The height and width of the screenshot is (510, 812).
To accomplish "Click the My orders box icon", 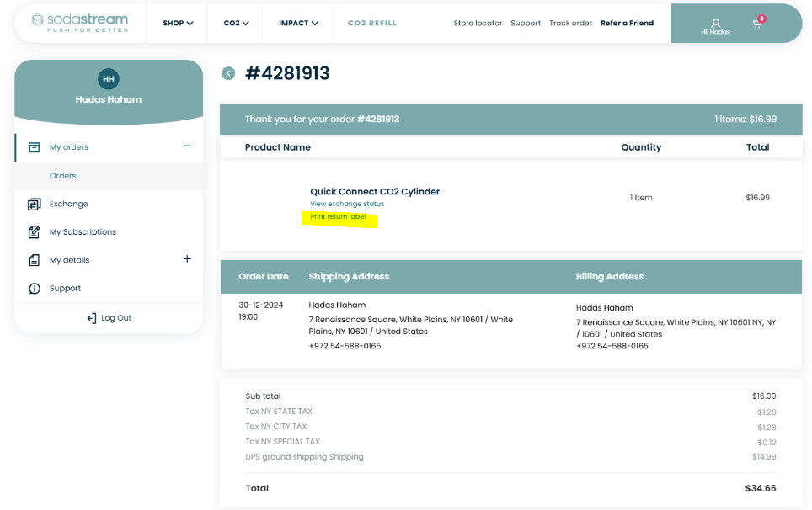I will pos(35,147).
